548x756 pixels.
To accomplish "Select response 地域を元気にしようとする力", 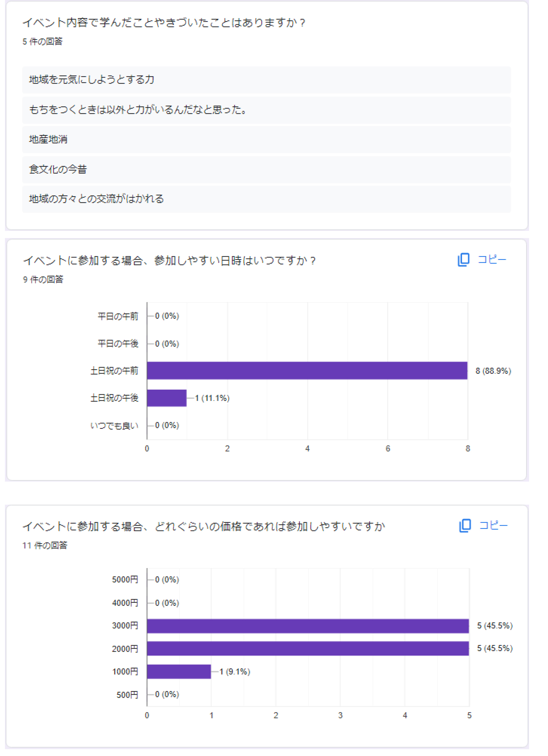I will click(x=266, y=80).
